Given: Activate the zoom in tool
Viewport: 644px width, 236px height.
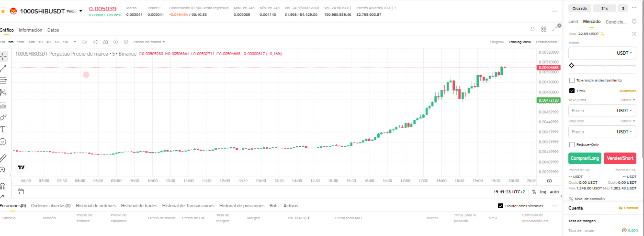Looking at the screenshot, I should coord(3,170).
